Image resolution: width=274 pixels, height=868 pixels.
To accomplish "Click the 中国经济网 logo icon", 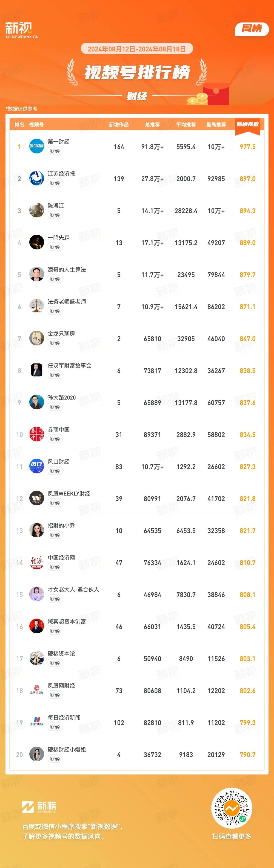I will click(x=36, y=562).
